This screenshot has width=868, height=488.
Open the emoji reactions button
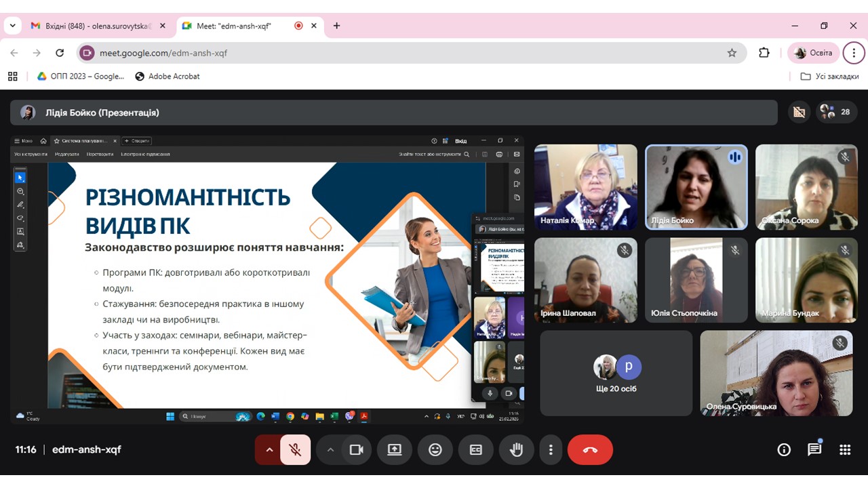tap(435, 450)
